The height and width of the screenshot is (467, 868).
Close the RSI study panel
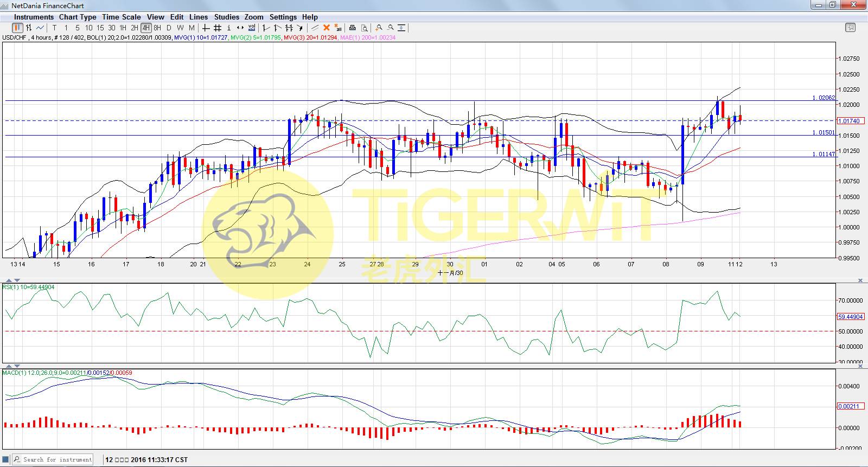click(860, 280)
